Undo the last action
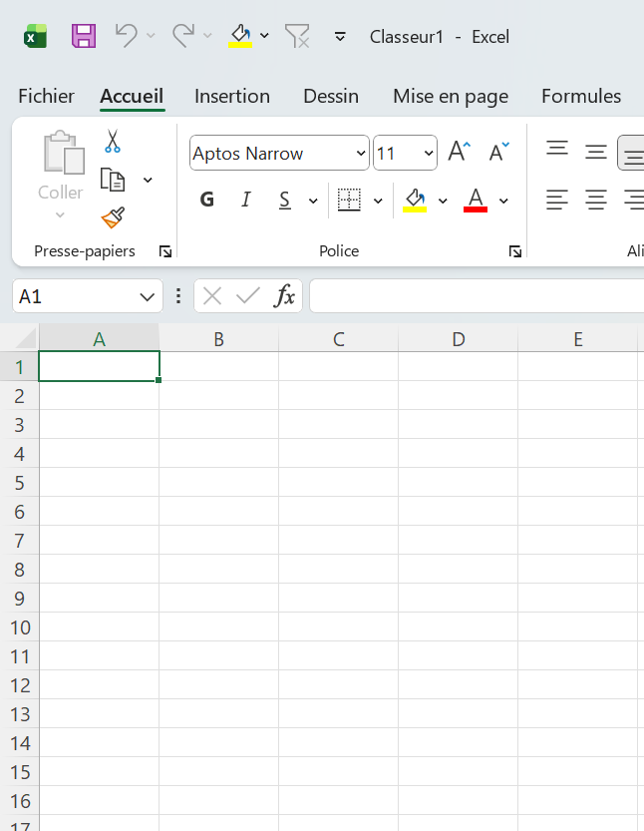Viewport: 644px width, 831px height. 127,36
